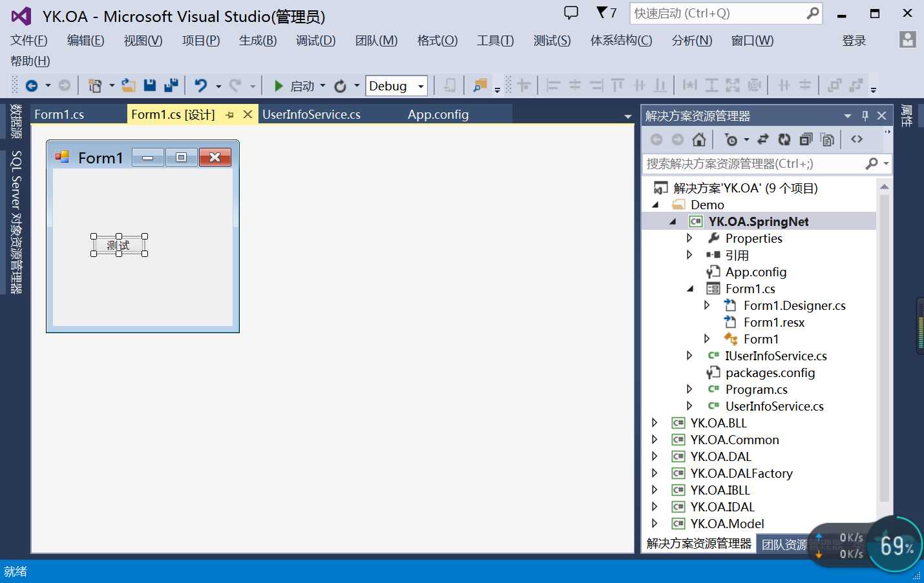Select Program.cs in Solution Explorer
Viewport: 924px width, 583px height.
click(x=756, y=389)
